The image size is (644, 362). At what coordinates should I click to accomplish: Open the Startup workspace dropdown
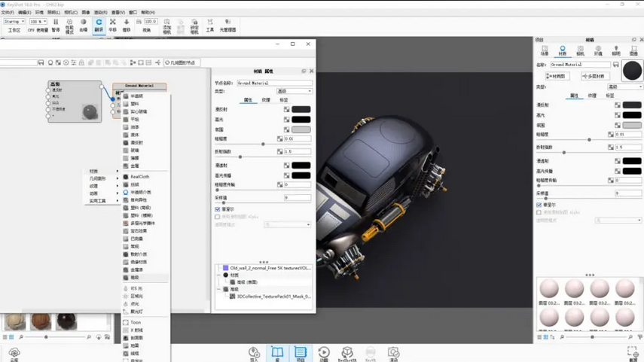click(x=14, y=22)
